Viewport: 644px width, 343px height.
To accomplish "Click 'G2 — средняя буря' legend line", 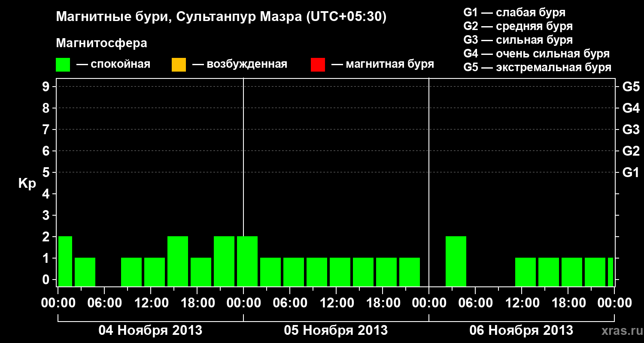I will pyautogui.click(x=518, y=26).
